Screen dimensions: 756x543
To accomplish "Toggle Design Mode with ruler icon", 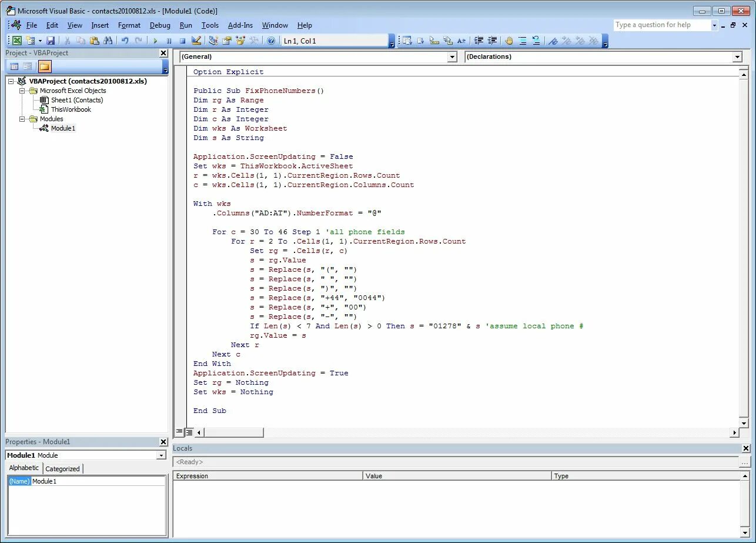I will (196, 41).
